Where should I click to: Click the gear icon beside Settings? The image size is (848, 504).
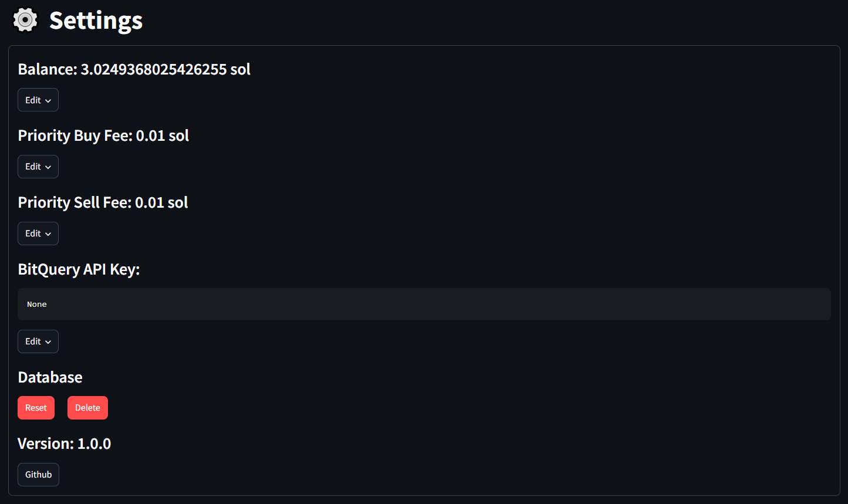(25, 20)
